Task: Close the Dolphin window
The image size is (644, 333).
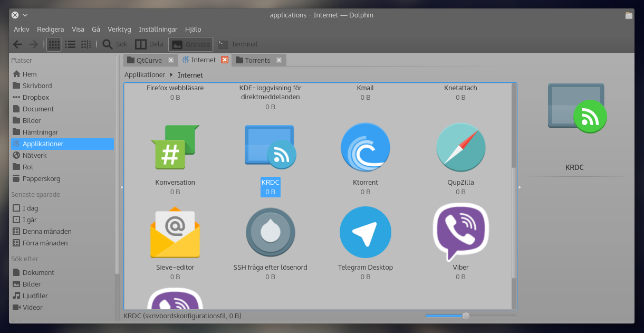Action: click(x=15, y=15)
